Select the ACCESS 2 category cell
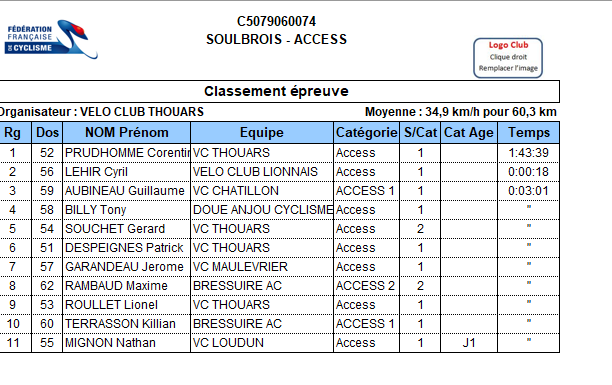 (366, 286)
